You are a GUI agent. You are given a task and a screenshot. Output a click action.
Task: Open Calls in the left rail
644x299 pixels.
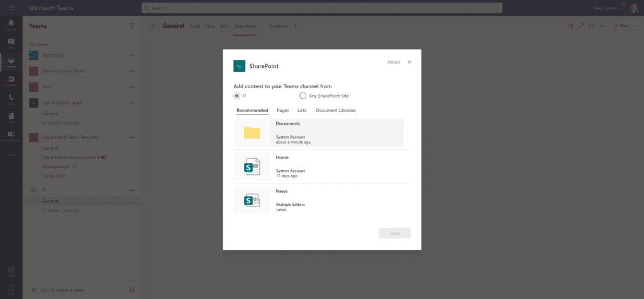[11, 99]
